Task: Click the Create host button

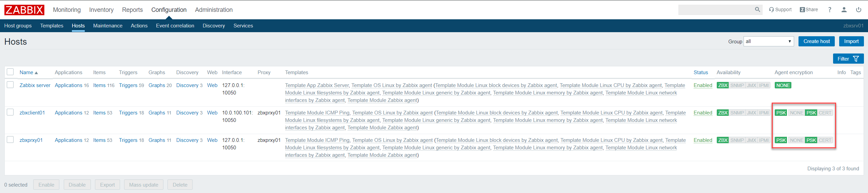Action: click(816, 41)
